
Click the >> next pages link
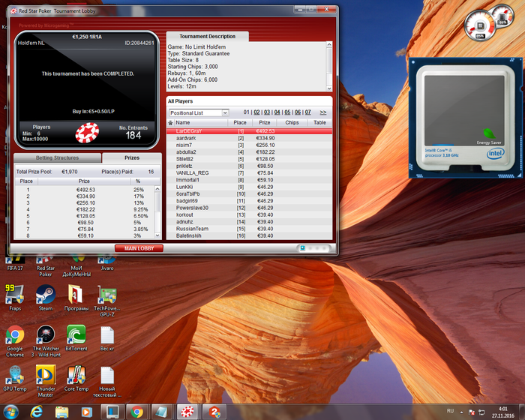click(322, 112)
